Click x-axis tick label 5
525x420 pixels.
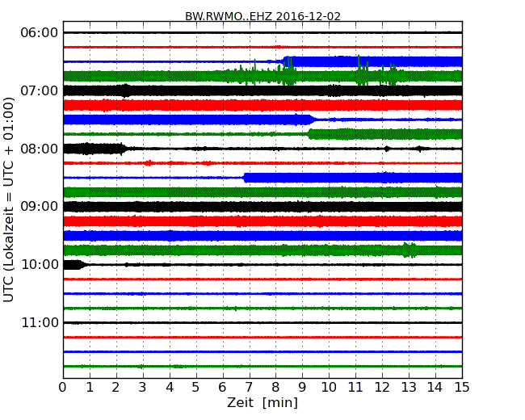(195, 388)
